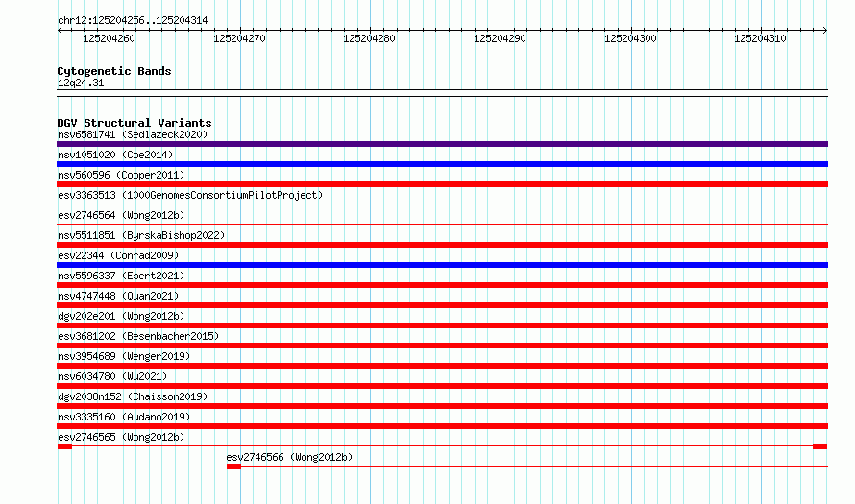Click the red nsv560596 variant bar
The height and width of the screenshot is (504, 855).
442,184
